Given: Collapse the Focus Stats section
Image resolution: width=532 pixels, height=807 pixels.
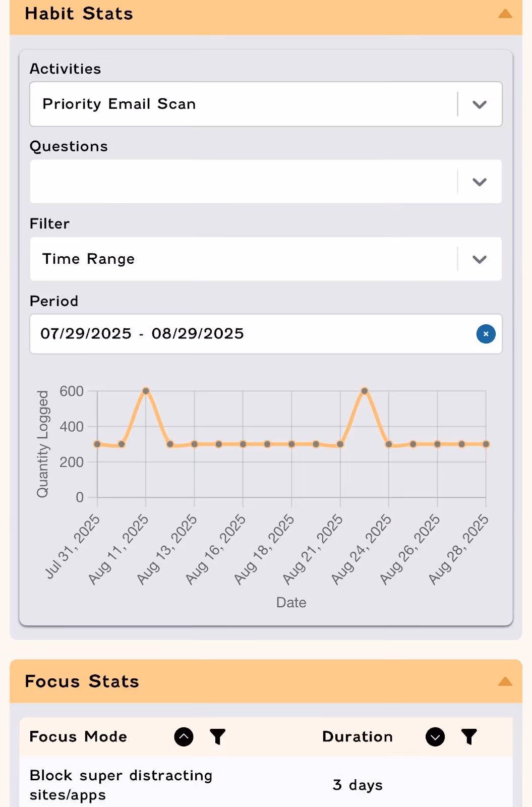Looking at the screenshot, I should 505,682.
